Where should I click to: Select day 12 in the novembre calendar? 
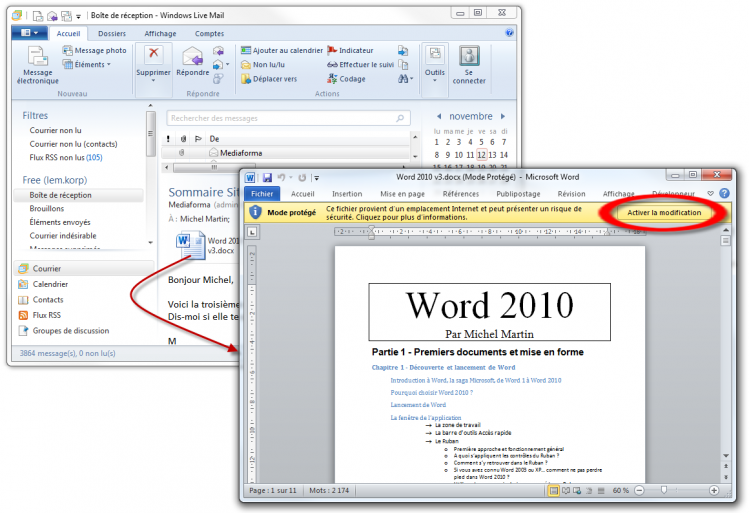482,155
